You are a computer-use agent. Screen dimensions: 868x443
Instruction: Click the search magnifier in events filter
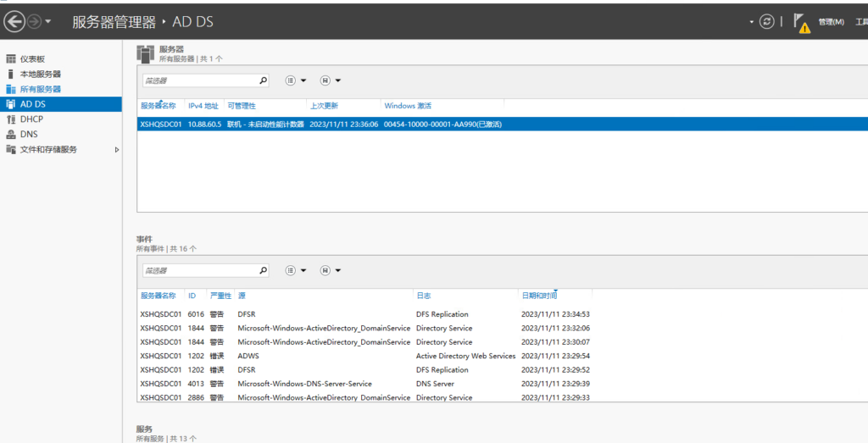(263, 270)
